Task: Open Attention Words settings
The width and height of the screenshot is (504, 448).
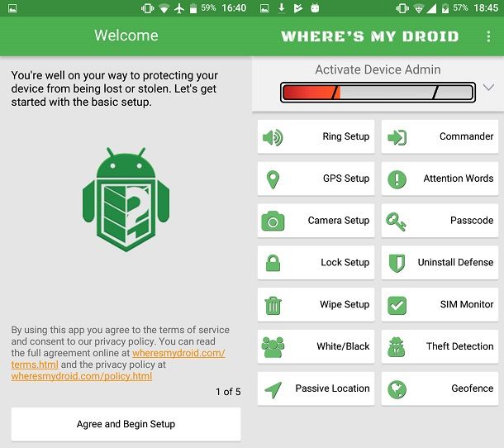Action: 440,179
